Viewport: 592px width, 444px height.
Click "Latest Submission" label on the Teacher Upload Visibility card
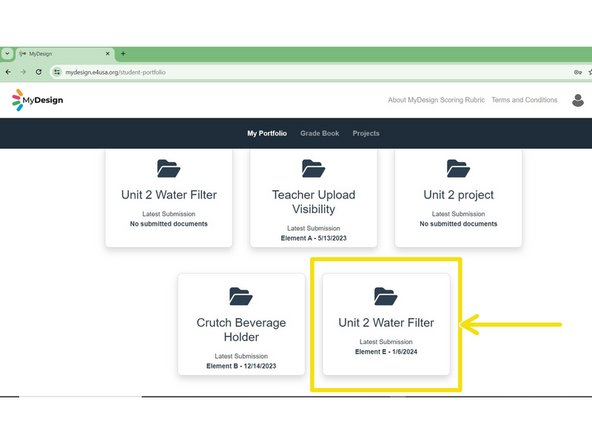click(x=313, y=228)
